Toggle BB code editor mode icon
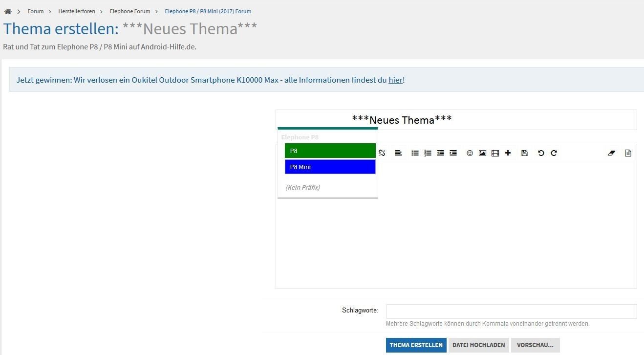Image resolution: width=644 pixels, height=355 pixels. point(628,153)
